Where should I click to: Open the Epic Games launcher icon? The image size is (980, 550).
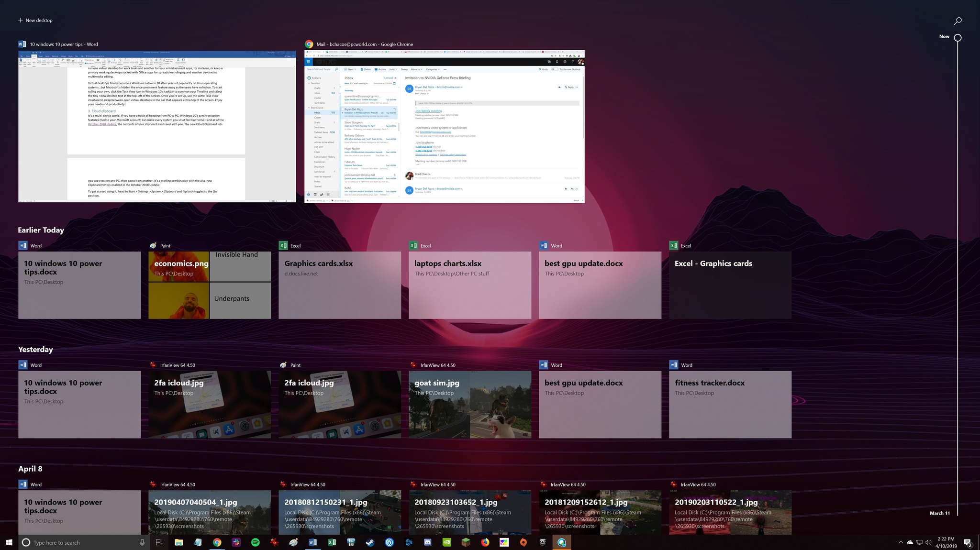click(x=542, y=542)
